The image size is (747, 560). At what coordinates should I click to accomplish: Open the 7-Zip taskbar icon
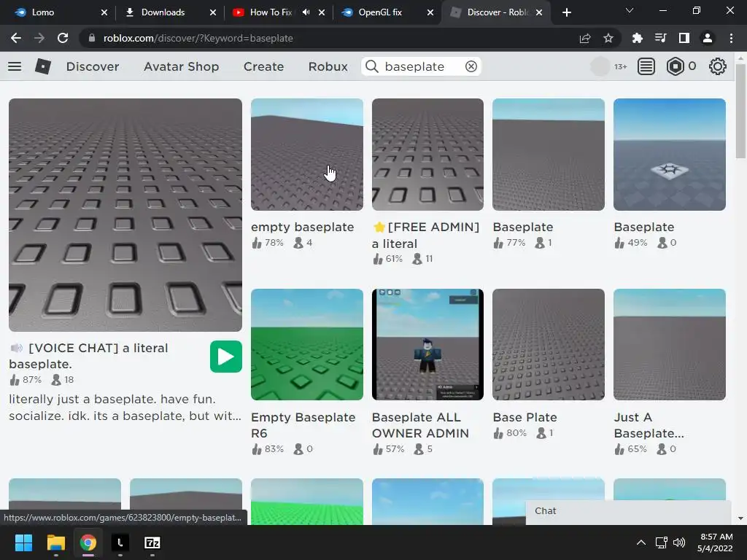point(152,542)
